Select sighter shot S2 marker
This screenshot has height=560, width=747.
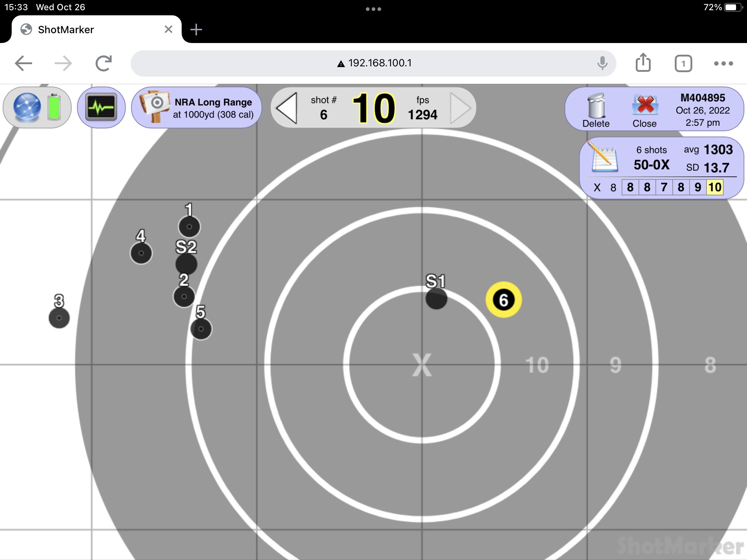tap(186, 264)
